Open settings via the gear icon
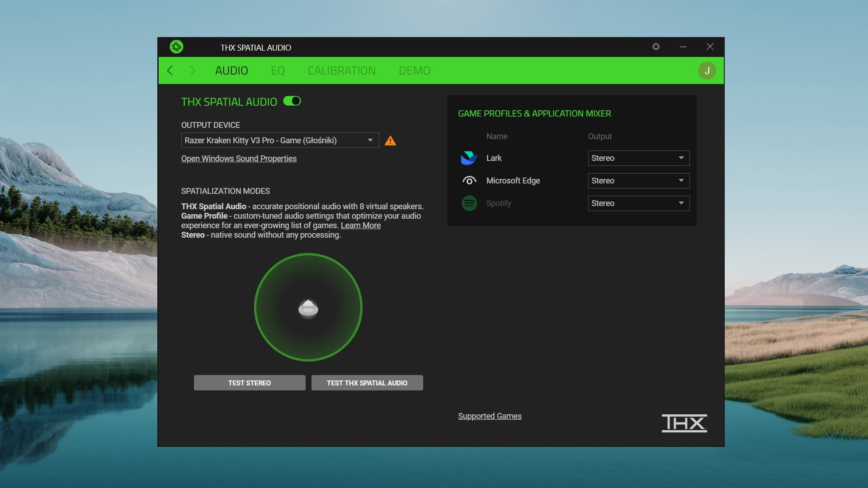This screenshot has width=868, height=488. (x=656, y=47)
